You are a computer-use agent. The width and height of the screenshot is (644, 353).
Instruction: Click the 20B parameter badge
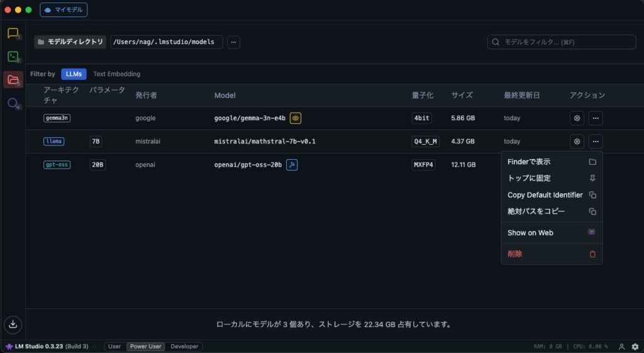point(97,165)
